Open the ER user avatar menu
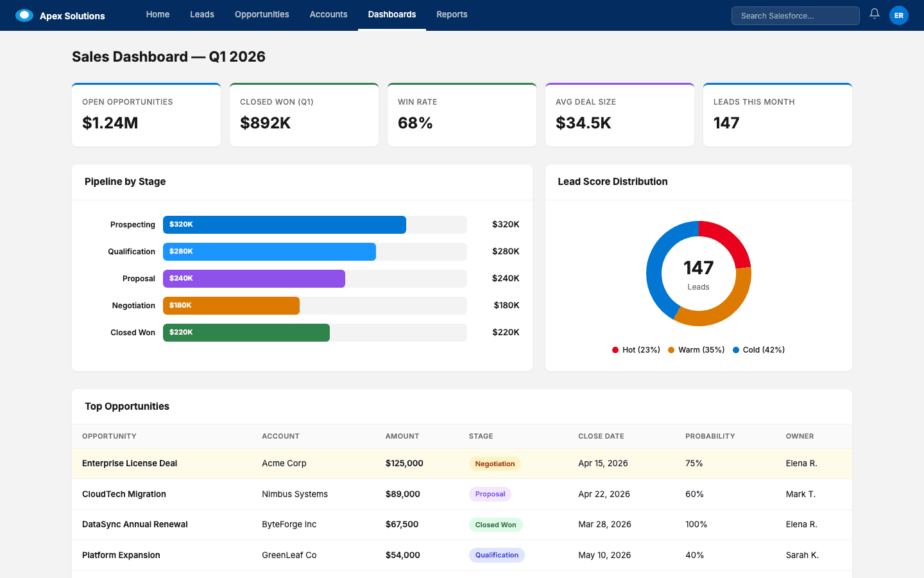The width and height of the screenshot is (924, 578). (x=899, y=15)
